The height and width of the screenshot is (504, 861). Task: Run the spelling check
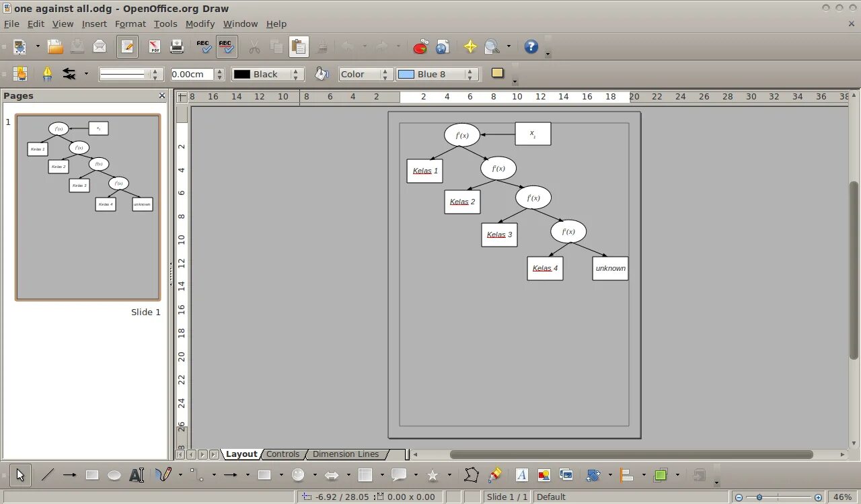[x=204, y=46]
